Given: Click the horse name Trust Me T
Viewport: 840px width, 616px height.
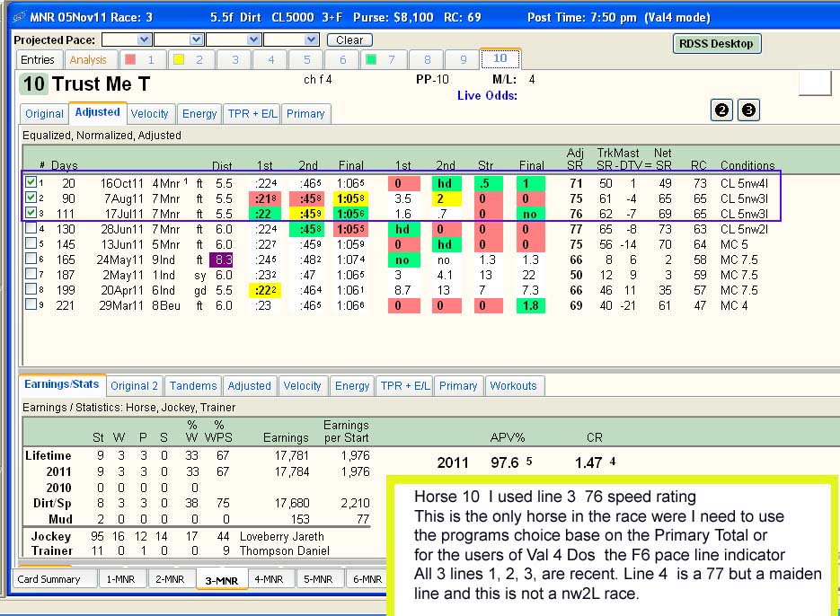Looking at the screenshot, I should coord(102,84).
